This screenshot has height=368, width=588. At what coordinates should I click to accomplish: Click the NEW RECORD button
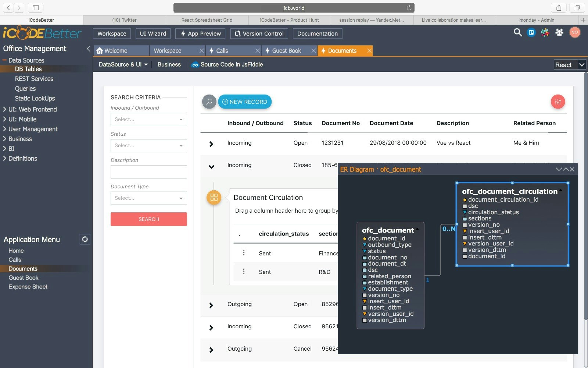(x=245, y=102)
